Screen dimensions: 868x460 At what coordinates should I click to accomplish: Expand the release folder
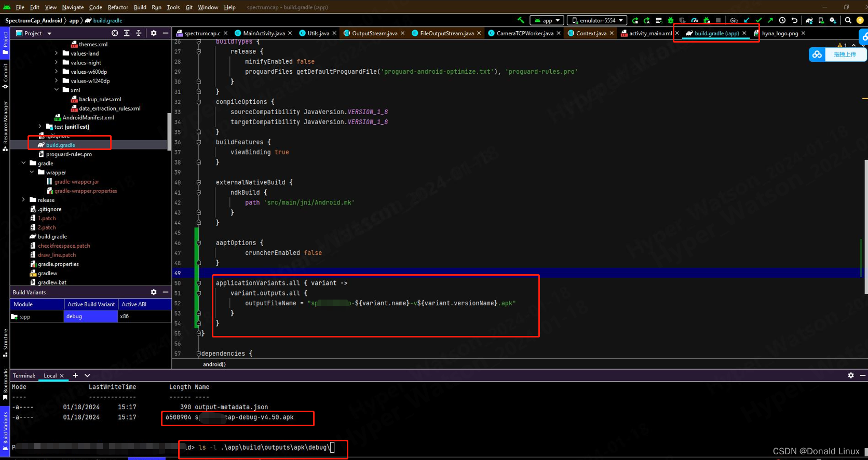click(23, 200)
